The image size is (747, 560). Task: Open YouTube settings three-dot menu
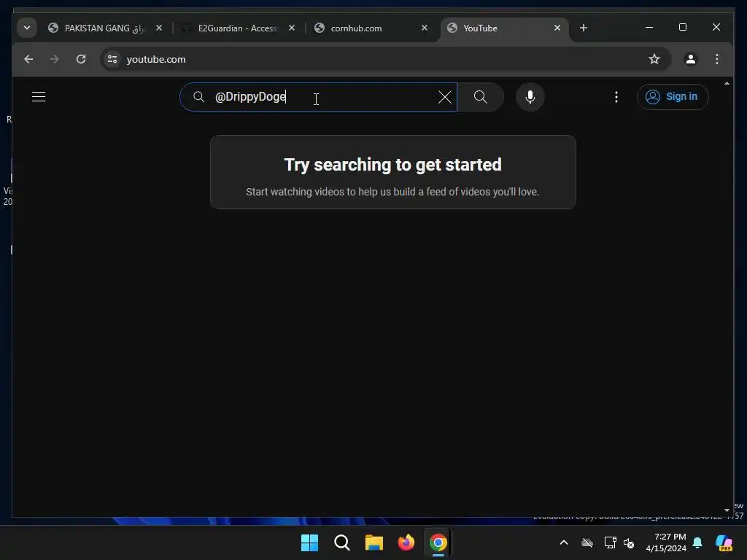pos(616,97)
